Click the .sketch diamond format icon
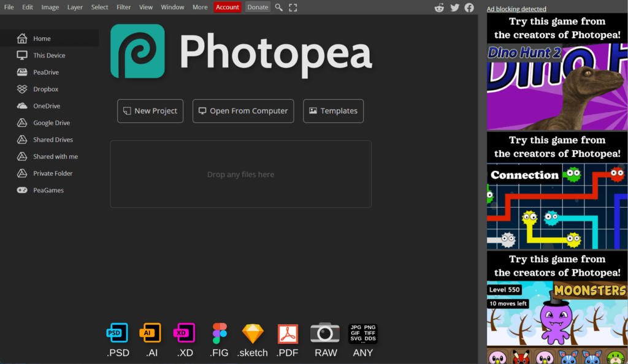This screenshot has width=628, height=364. 253,333
